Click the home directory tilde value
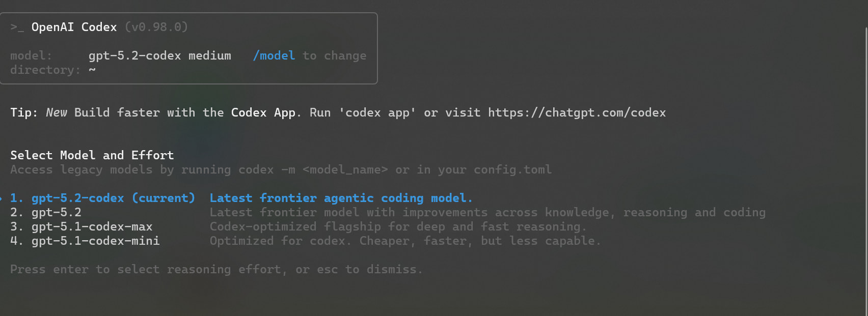Screen dimensions: 868x316 pyautogui.click(x=92, y=70)
